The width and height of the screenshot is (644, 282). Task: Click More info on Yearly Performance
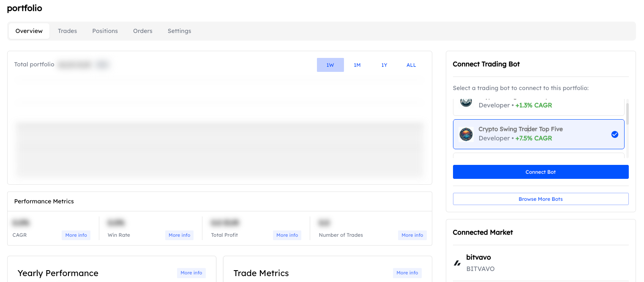(191, 273)
